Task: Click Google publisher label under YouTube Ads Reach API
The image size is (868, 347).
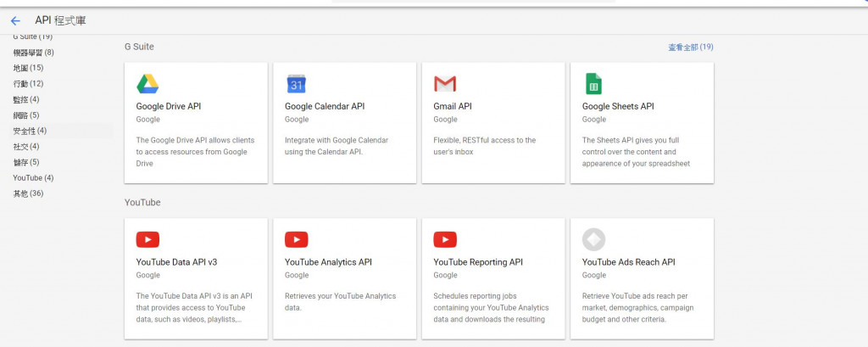Action: tap(594, 275)
